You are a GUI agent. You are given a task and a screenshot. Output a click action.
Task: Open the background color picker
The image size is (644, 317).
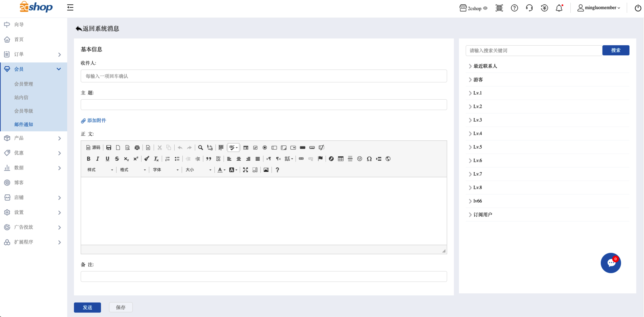tap(233, 170)
